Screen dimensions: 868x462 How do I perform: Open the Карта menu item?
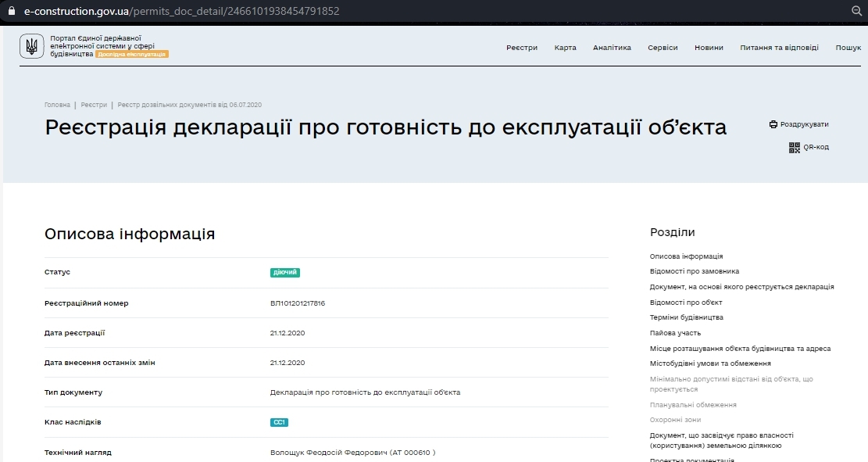pyautogui.click(x=565, y=48)
